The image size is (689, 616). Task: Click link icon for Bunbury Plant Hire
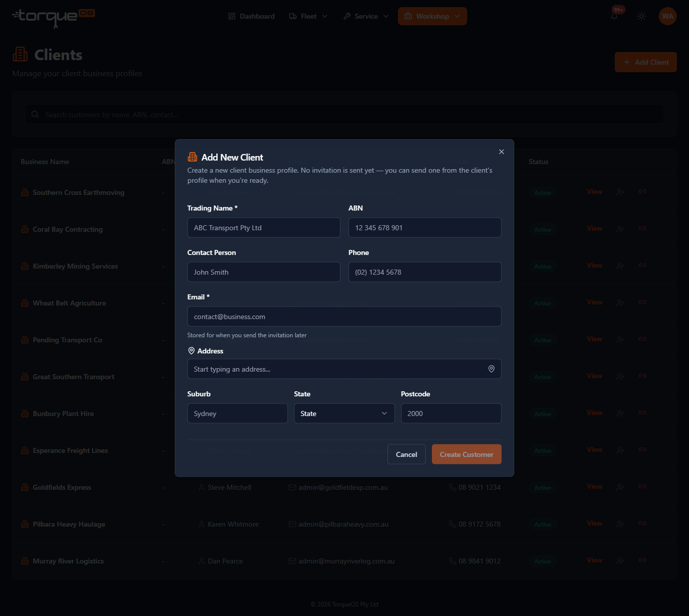[643, 413]
